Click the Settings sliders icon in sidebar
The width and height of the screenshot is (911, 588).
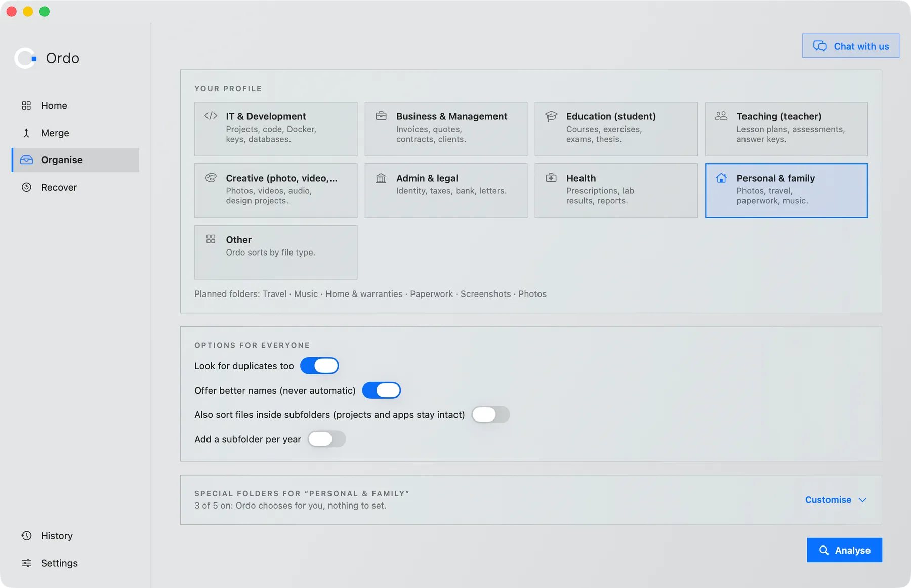(26, 563)
